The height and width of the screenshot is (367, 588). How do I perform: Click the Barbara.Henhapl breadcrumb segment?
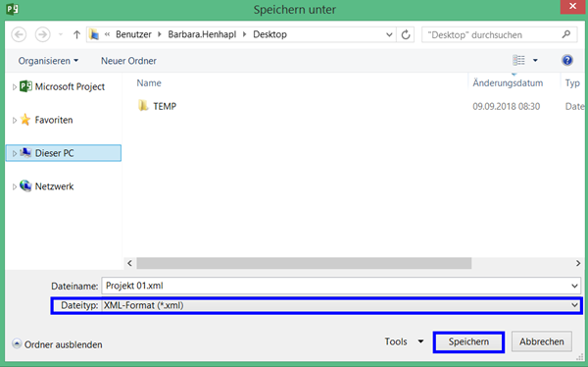click(202, 34)
